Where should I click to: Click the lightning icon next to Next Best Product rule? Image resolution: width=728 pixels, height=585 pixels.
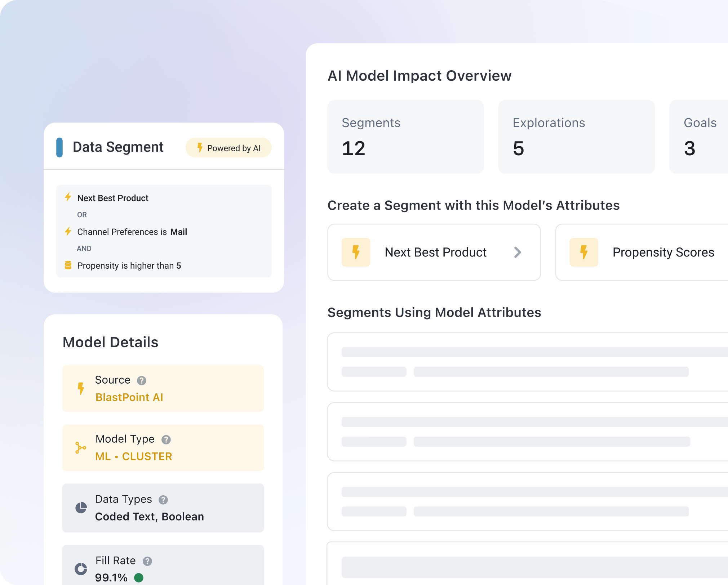coord(68,197)
